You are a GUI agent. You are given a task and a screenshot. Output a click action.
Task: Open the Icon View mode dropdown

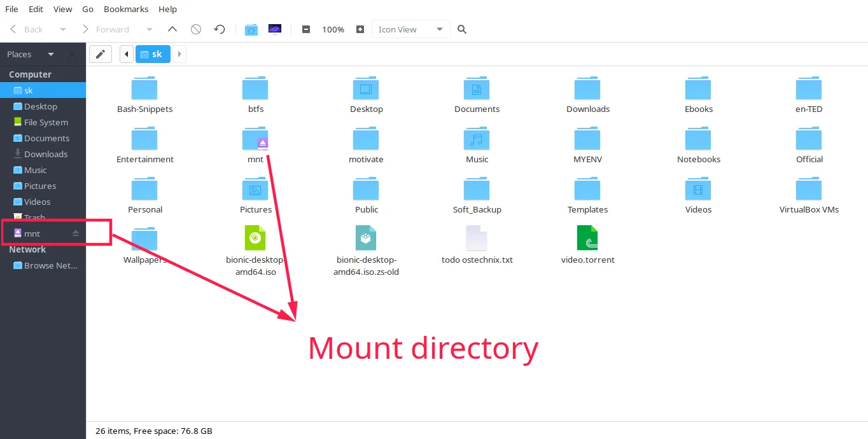[410, 29]
